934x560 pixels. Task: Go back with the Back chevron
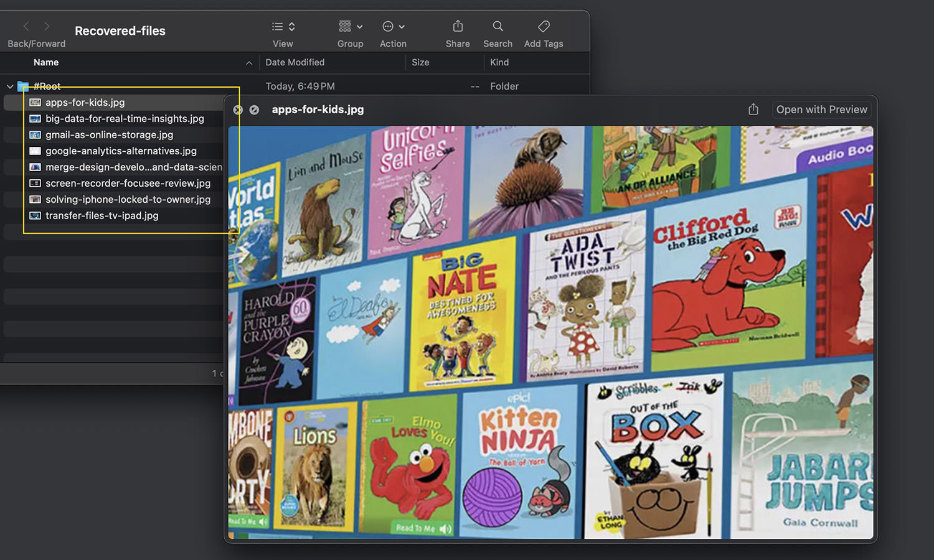click(26, 26)
